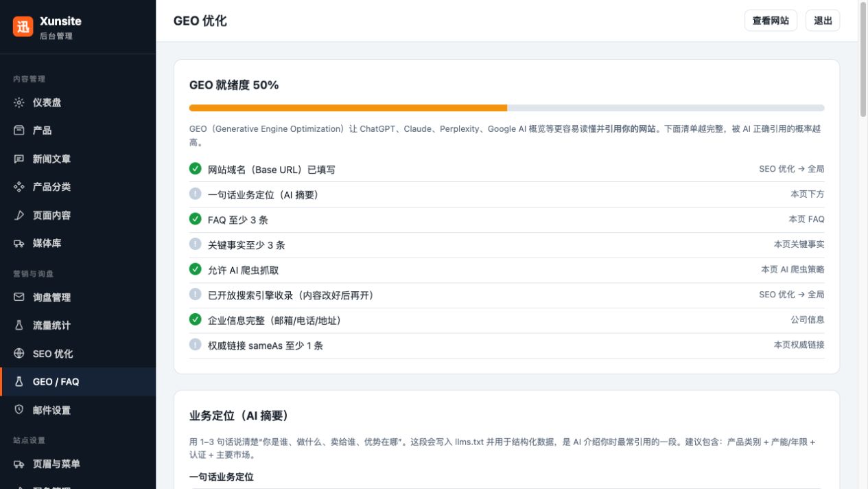Viewport: 868px width, 489px height.
Task: Open 产品 in the sidebar menu
Action: click(x=78, y=130)
